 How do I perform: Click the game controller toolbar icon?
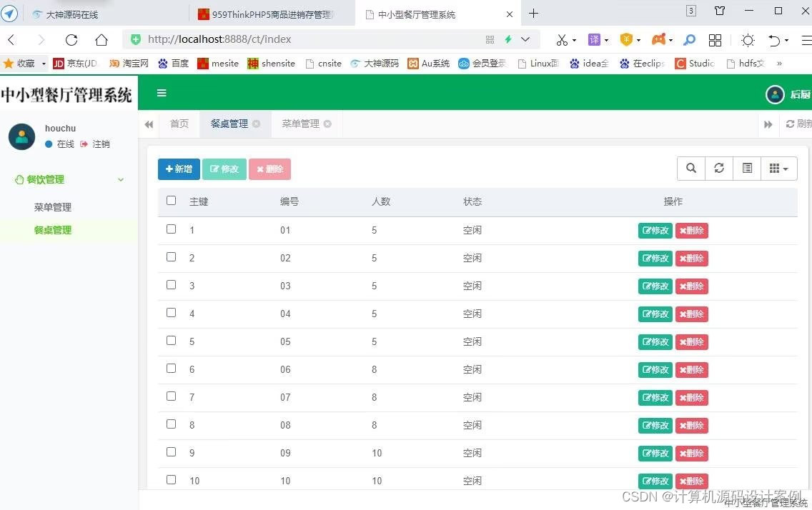tap(658, 39)
